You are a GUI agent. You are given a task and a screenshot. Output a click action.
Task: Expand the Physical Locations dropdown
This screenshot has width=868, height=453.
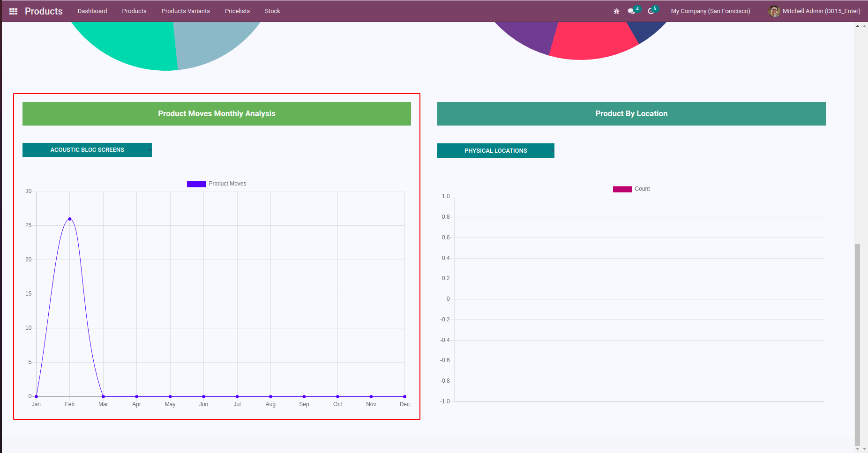tap(496, 151)
